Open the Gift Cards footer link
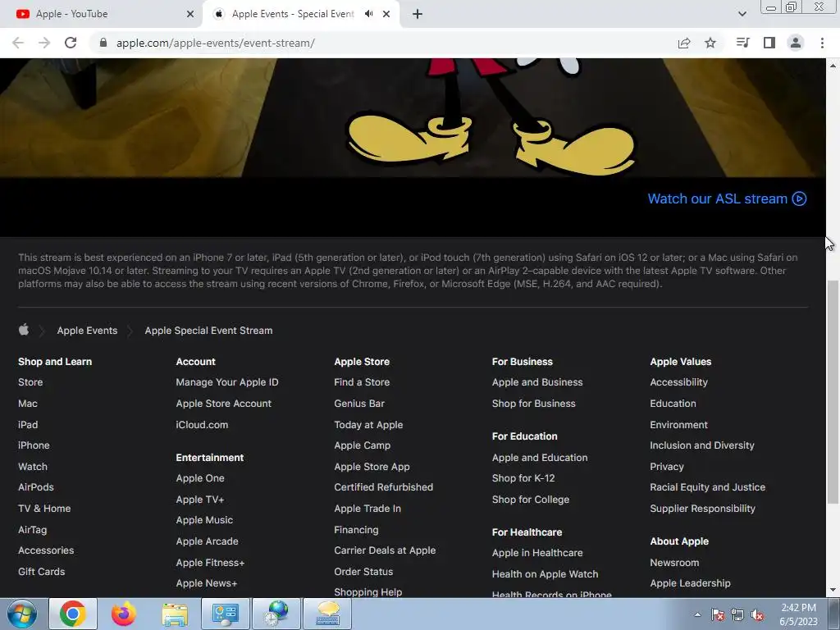The height and width of the screenshot is (630, 840). [x=41, y=572]
